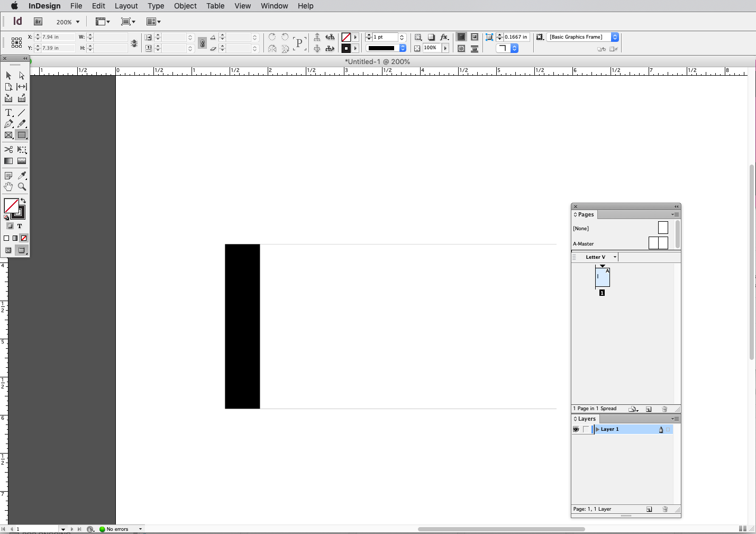756x534 pixels.
Task: Select the Pen tool
Action: coord(8,124)
